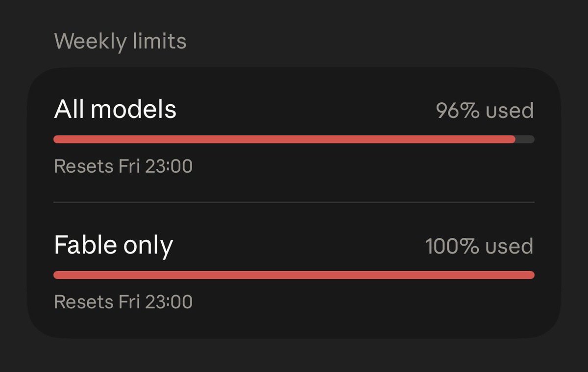
Task: Click the reset time under Fable only
Action: pos(123,302)
